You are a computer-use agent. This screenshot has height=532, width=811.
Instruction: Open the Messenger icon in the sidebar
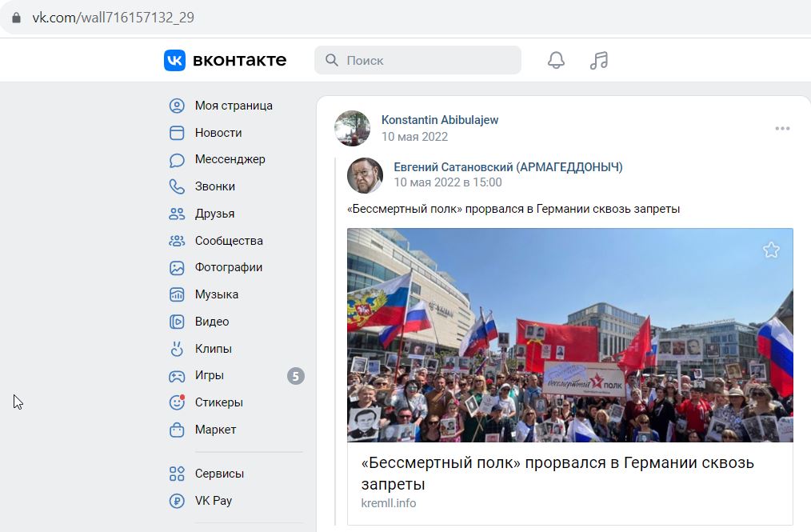tap(177, 160)
